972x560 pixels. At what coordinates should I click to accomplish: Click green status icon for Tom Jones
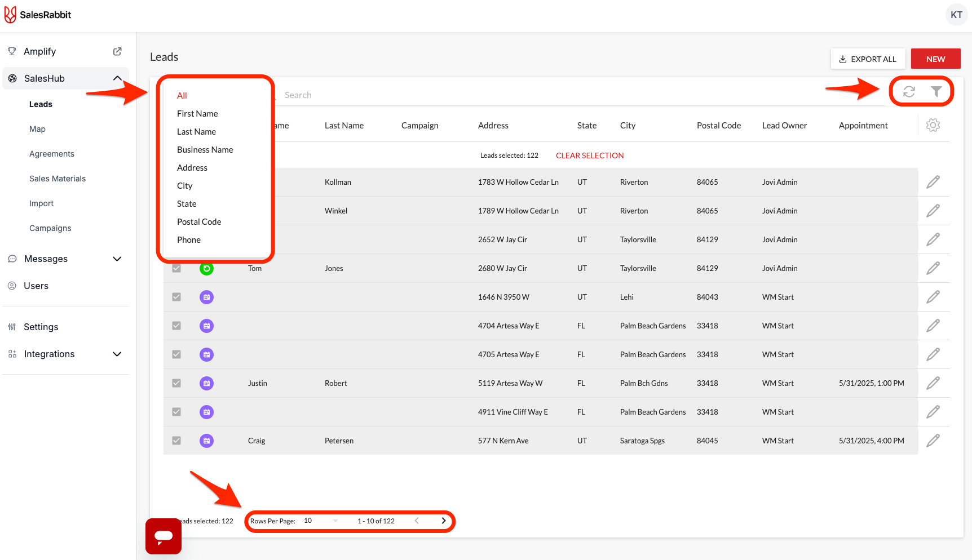tap(206, 268)
